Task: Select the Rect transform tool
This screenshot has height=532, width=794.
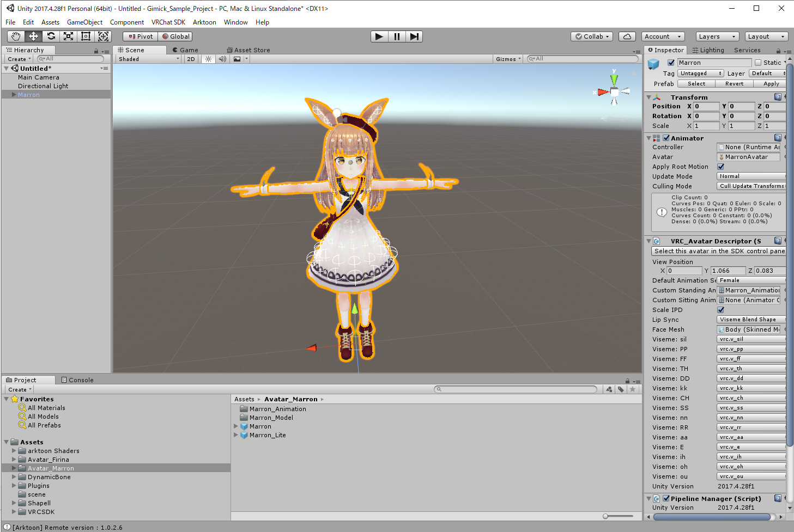Action: click(x=86, y=36)
